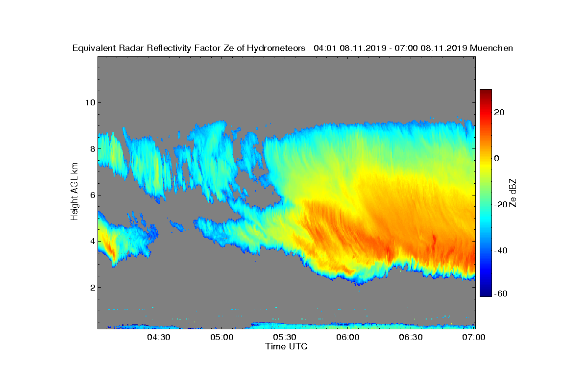The height and width of the screenshot is (392, 588).
Task: Click the colorbar label -60
Action: coord(501,294)
